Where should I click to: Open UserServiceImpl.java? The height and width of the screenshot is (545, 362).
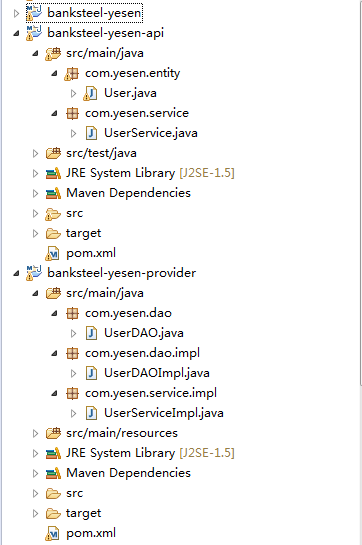(x=164, y=413)
